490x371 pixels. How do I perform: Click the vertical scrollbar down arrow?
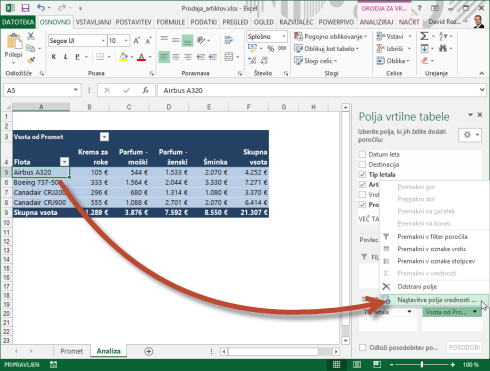(x=346, y=341)
